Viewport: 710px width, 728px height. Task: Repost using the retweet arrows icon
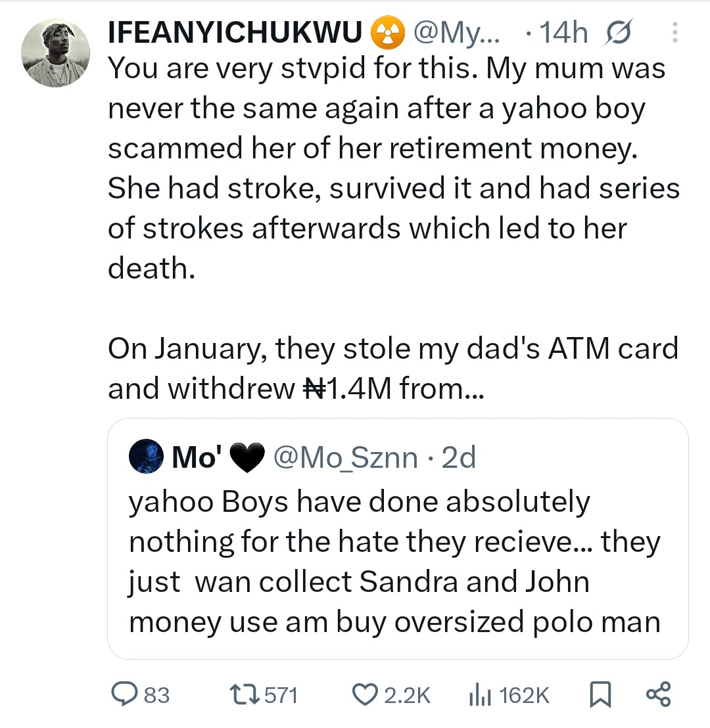pyautogui.click(x=244, y=694)
